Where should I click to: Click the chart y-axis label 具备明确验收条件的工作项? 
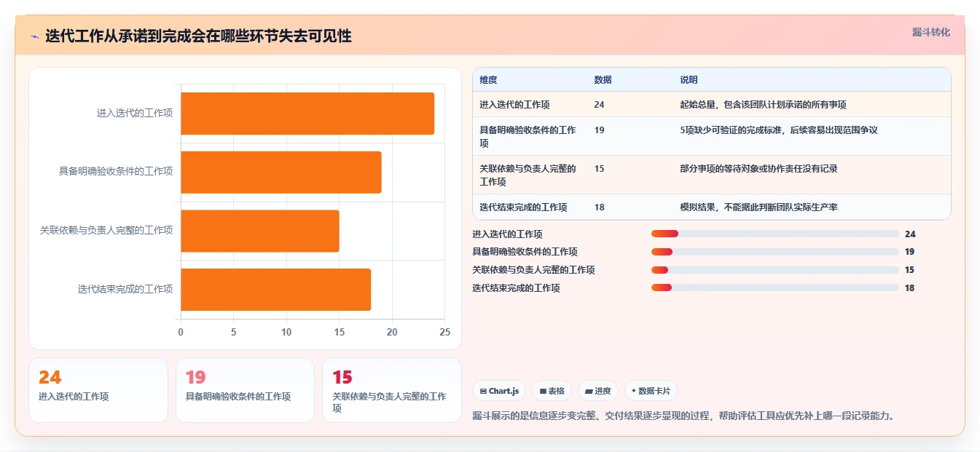click(x=116, y=173)
